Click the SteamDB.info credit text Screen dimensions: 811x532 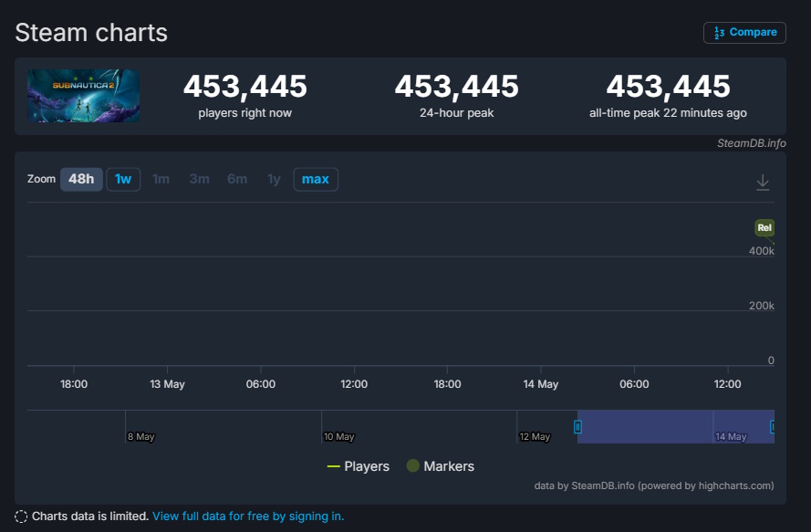[x=751, y=143]
